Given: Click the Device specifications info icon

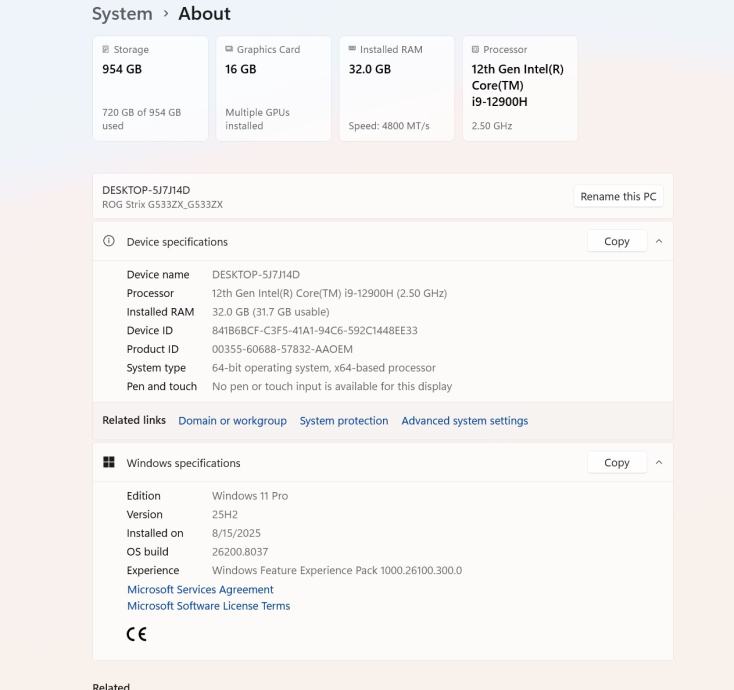Looking at the screenshot, I should [x=109, y=241].
